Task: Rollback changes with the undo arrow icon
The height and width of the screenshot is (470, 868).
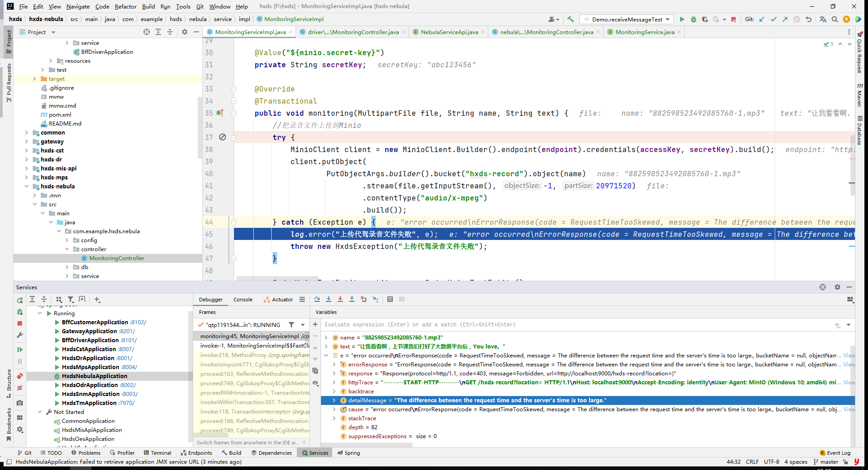Action: click(x=808, y=19)
